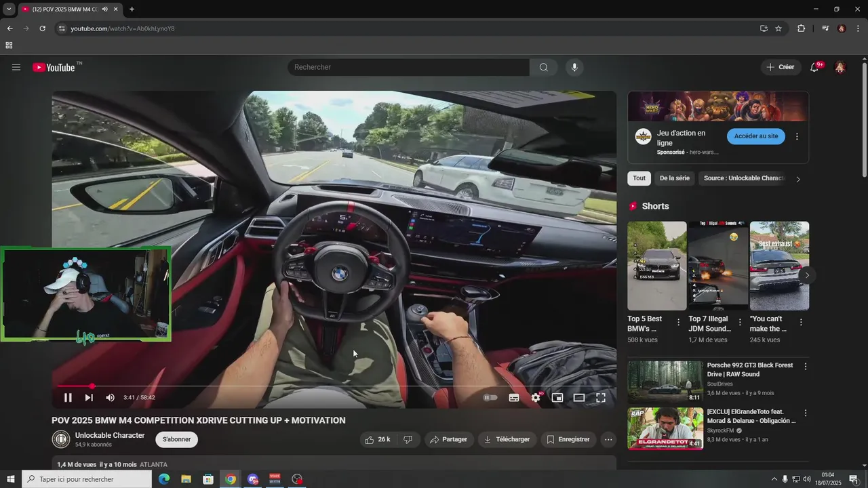The height and width of the screenshot is (488, 868).
Task: Open the tab search dropdown arrow
Action: coord(9,9)
